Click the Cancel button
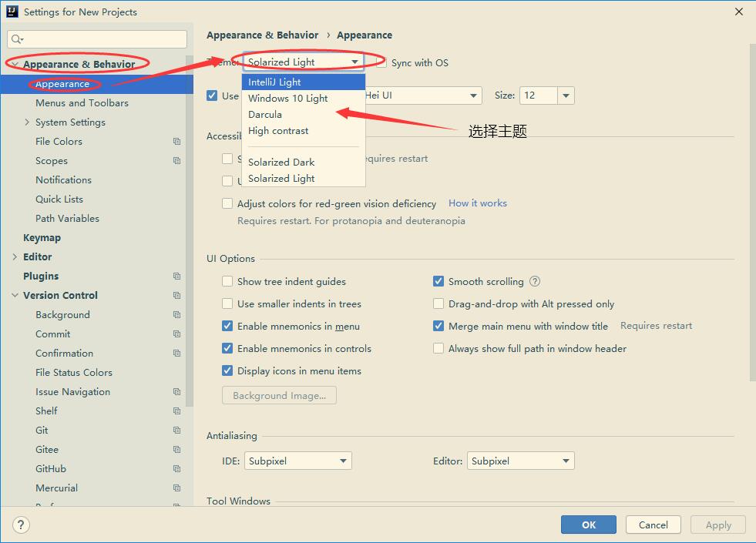Viewport: 756px width, 543px height. tap(654, 525)
